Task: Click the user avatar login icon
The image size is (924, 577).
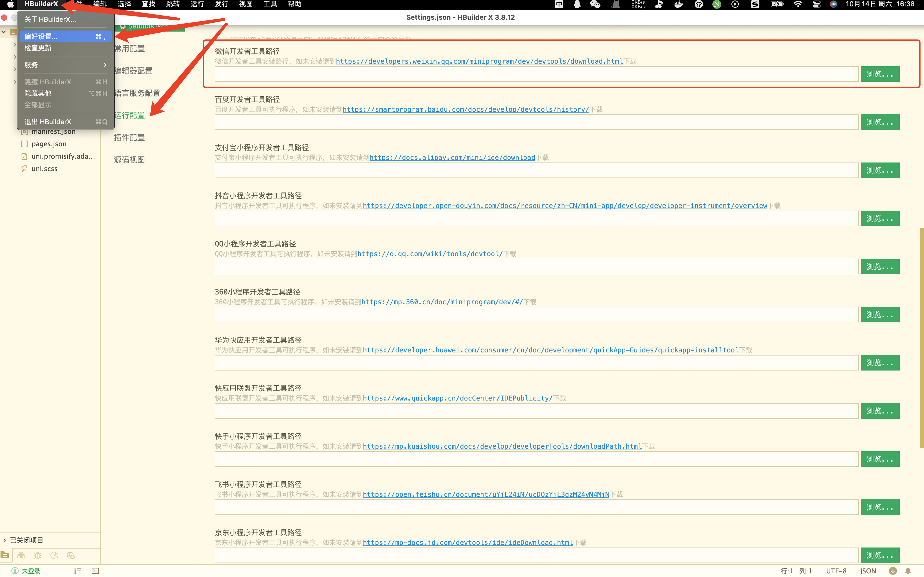Action: pos(15,571)
